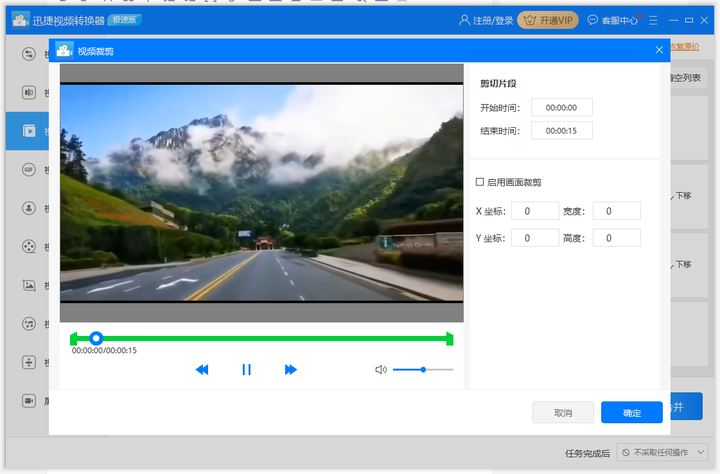Enable the 启用画面裁剪 checkbox

(480, 182)
